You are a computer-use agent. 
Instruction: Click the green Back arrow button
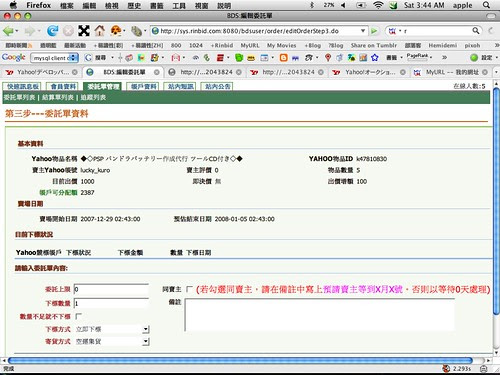[8, 31]
